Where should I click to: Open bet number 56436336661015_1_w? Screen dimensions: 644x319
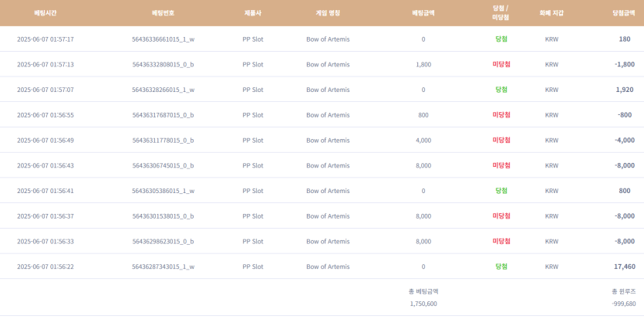(x=163, y=39)
